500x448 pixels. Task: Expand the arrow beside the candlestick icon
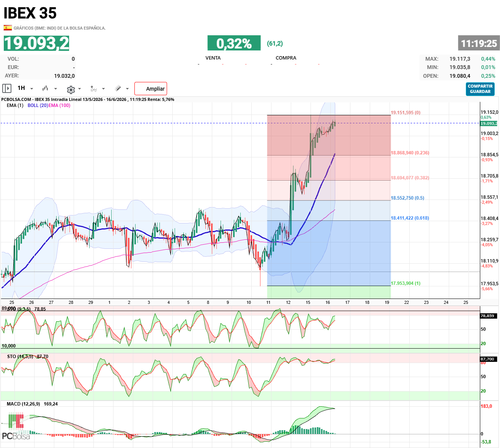tap(55, 89)
